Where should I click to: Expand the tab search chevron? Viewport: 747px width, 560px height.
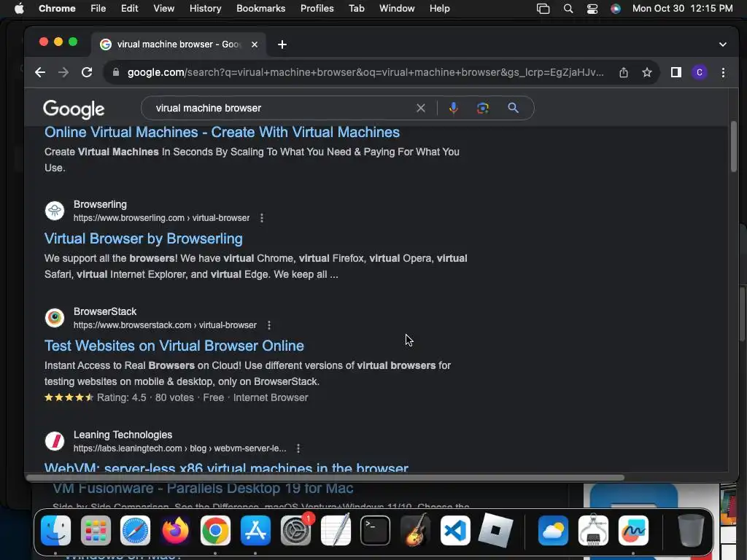(723, 44)
